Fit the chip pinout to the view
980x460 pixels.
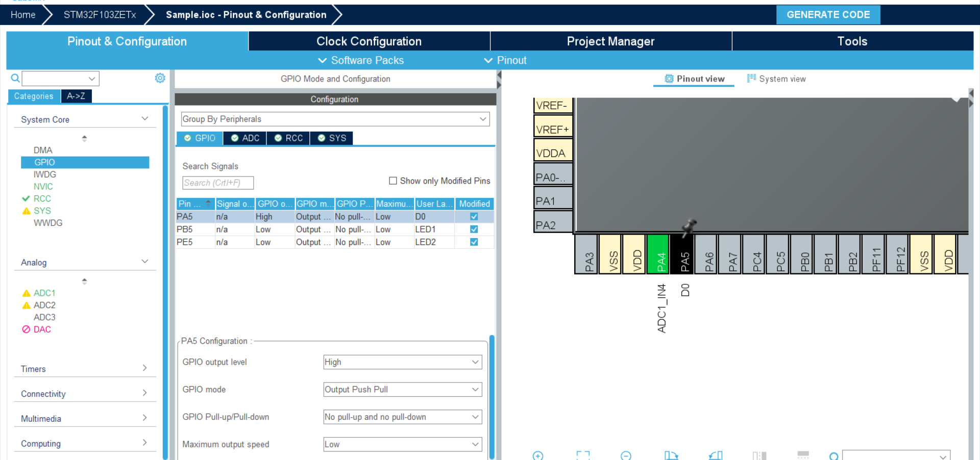(583, 455)
